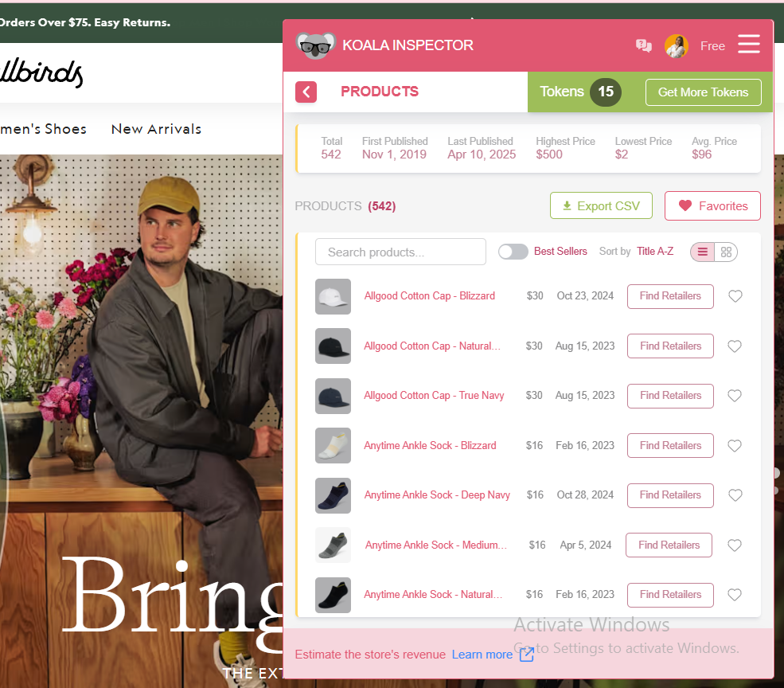Open the Sort by Title A-Z dropdown

(654, 251)
